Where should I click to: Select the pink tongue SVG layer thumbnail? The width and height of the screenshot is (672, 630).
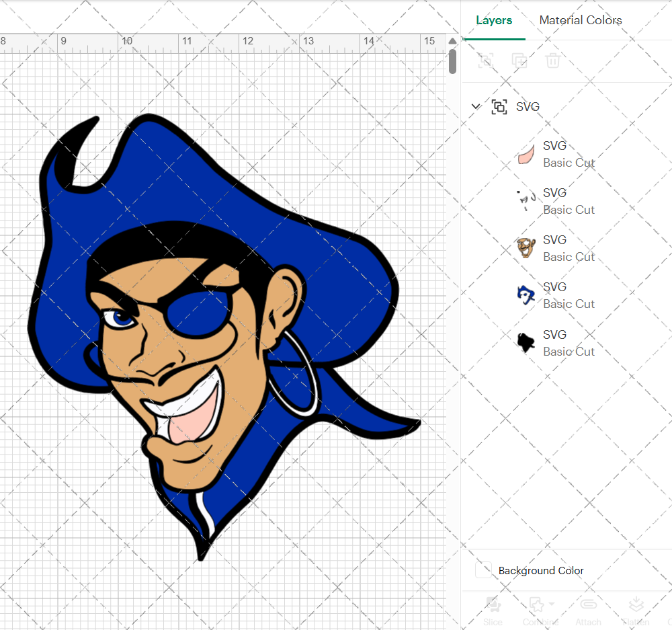coord(526,155)
